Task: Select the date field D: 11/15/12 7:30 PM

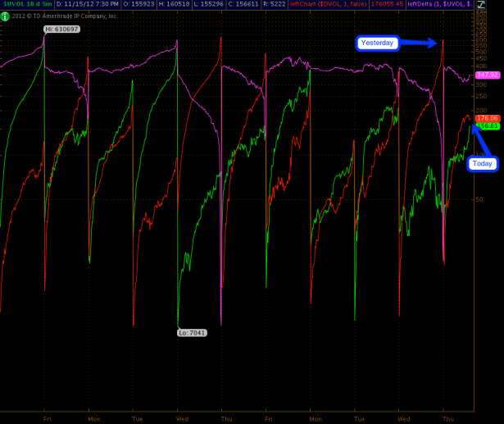Action: [88, 4]
